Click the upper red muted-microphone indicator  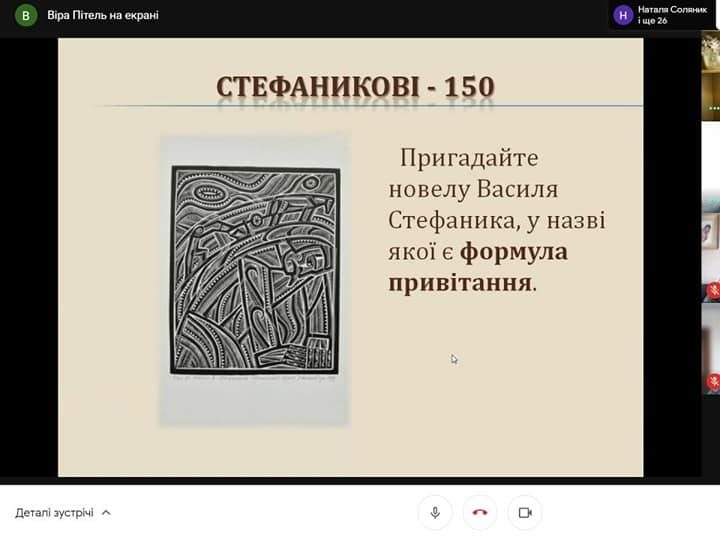714,290
